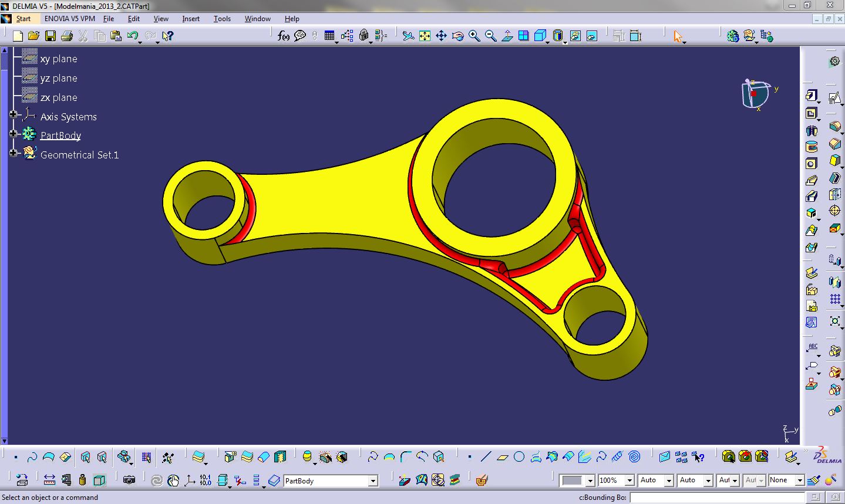Click the Select arrow tool
845x504 pixels.
[x=678, y=36]
